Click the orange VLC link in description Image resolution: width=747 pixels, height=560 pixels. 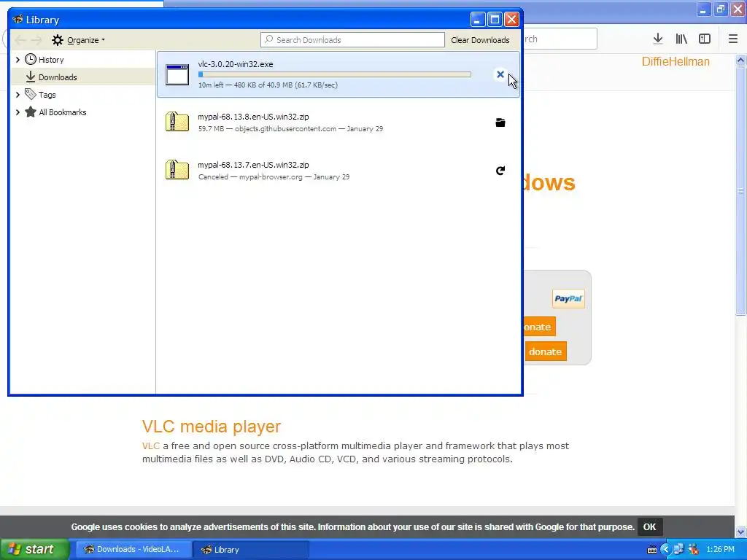click(150, 446)
